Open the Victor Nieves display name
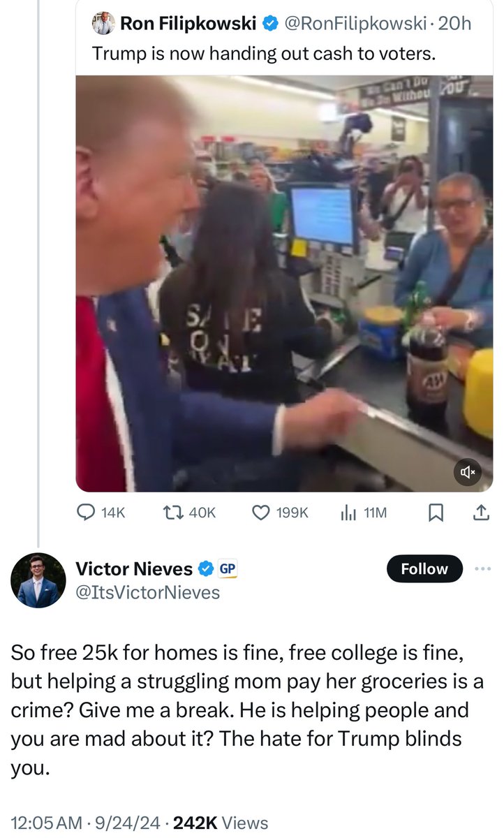This screenshot has height=838, width=504. [134, 569]
